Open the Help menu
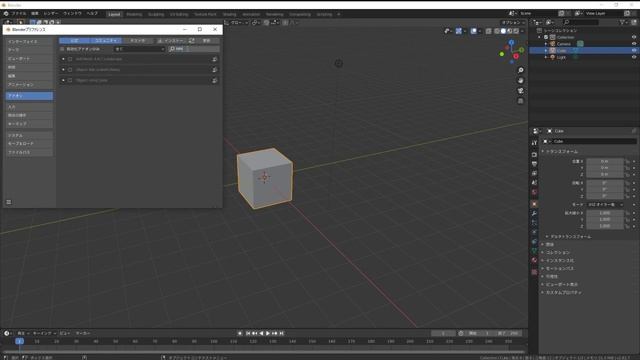This screenshot has width=640, height=360. coord(92,13)
